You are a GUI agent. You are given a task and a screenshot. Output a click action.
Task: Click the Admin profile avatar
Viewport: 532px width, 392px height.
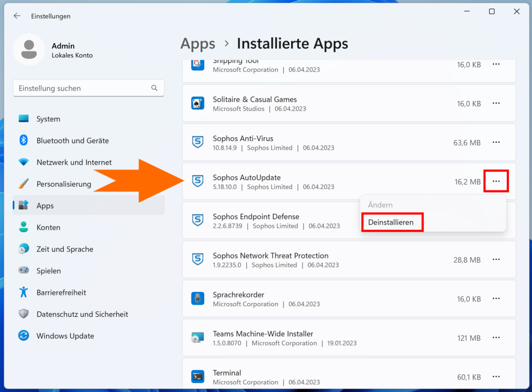click(29, 49)
